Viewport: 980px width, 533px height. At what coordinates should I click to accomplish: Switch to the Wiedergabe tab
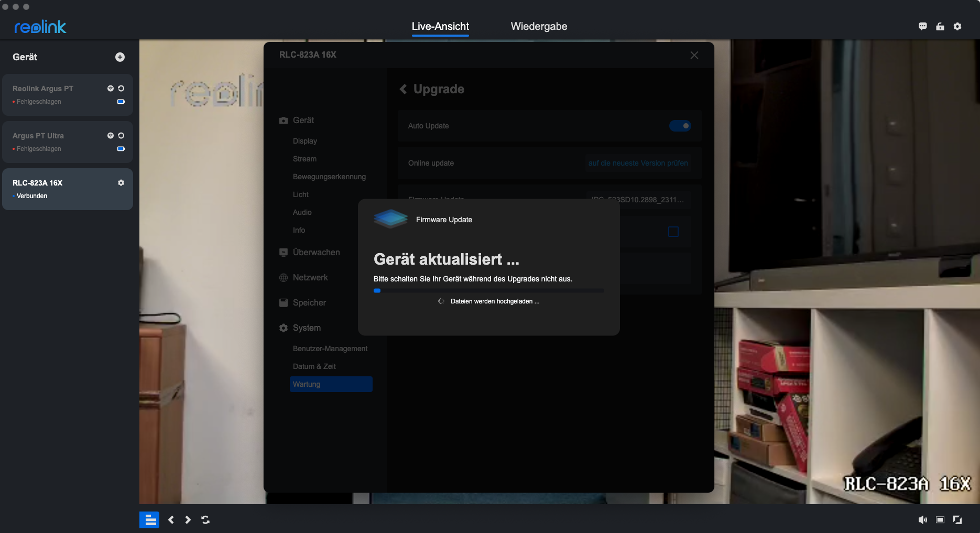539,27
